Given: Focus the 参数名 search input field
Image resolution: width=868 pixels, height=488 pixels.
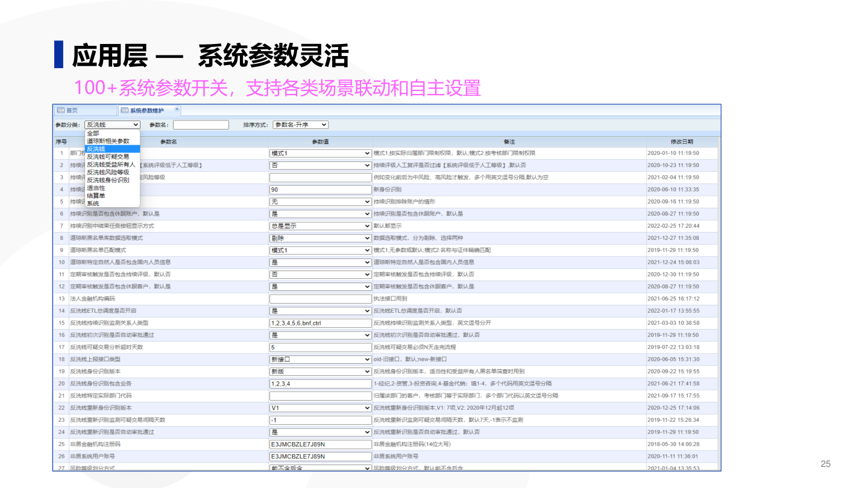Looking at the screenshot, I should pyautogui.click(x=201, y=125).
